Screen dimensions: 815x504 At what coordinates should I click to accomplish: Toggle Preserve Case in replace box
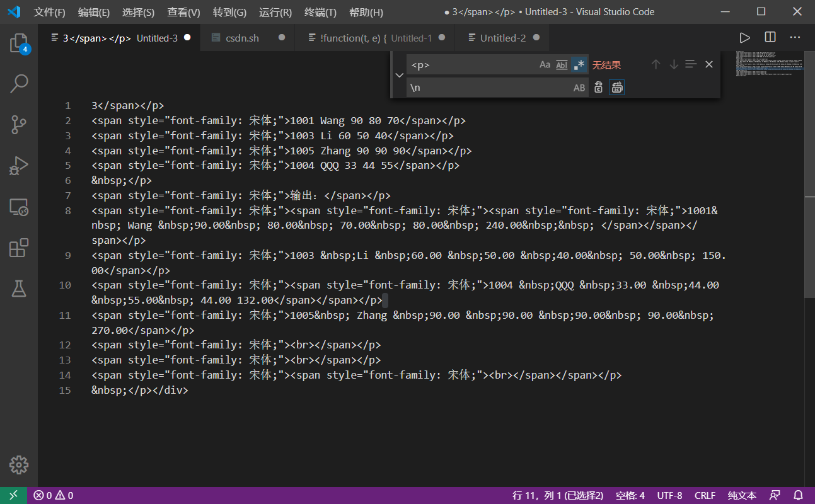(x=579, y=88)
